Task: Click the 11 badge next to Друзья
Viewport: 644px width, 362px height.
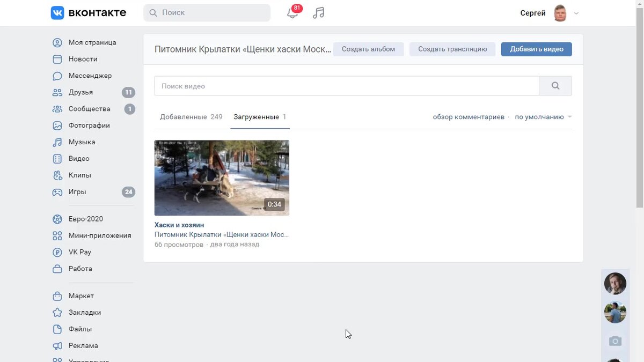Action: (x=128, y=92)
